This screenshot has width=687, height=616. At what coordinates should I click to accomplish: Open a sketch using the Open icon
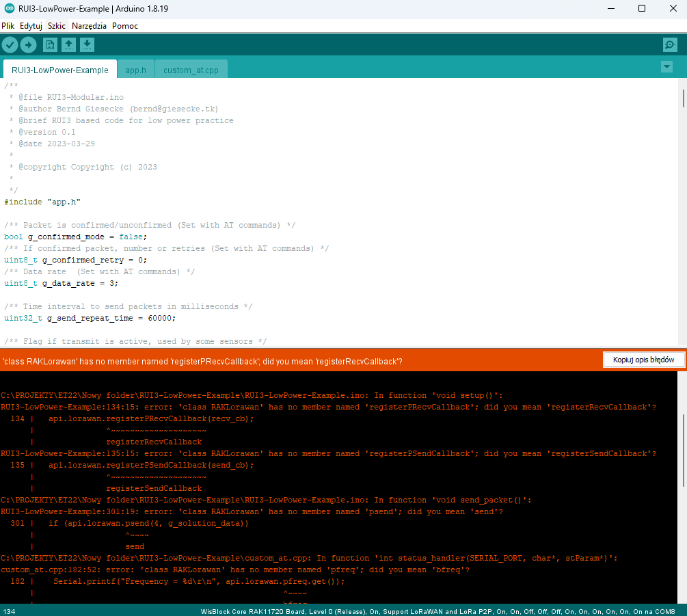pos(68,45)
